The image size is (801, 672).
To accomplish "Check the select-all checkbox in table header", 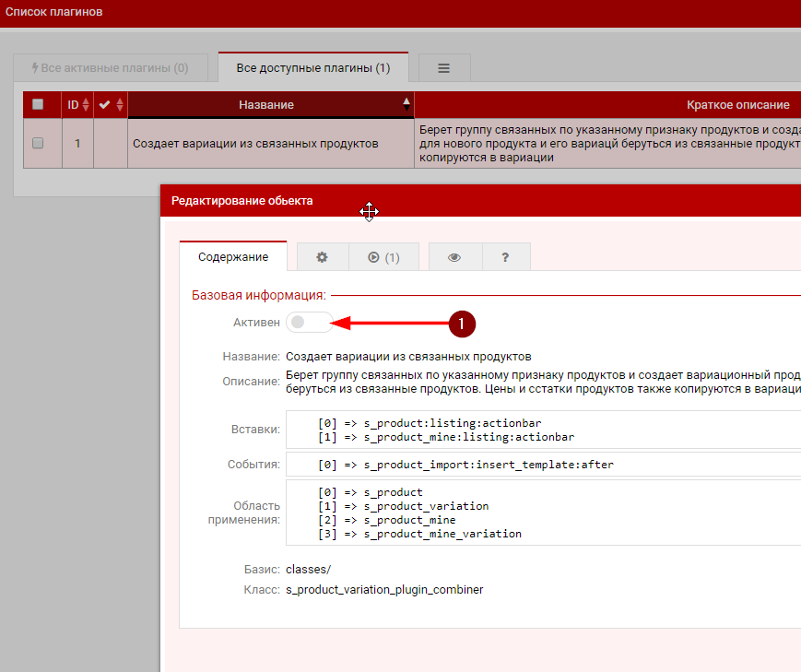I will [x=38, y=104].
